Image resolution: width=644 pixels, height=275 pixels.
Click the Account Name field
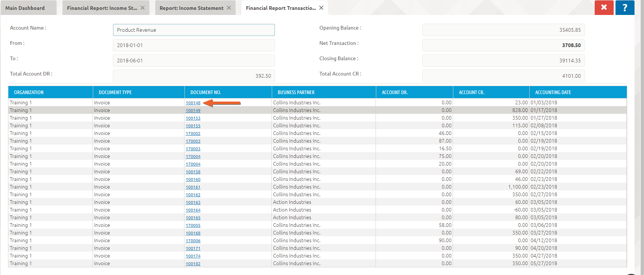tap(194, 30)
